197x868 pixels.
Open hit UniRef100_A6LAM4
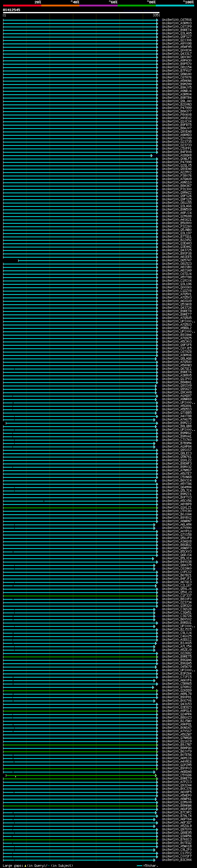point(177,524)
